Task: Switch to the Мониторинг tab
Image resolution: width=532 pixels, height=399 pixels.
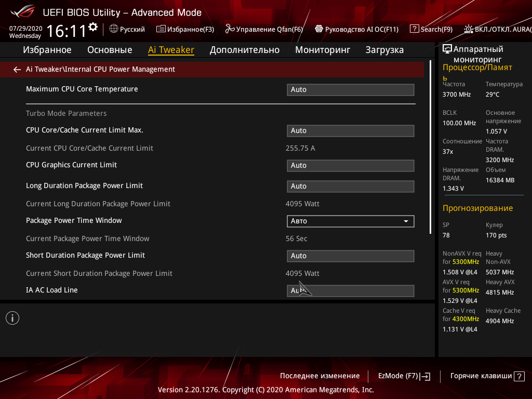Action: [322, 50]
